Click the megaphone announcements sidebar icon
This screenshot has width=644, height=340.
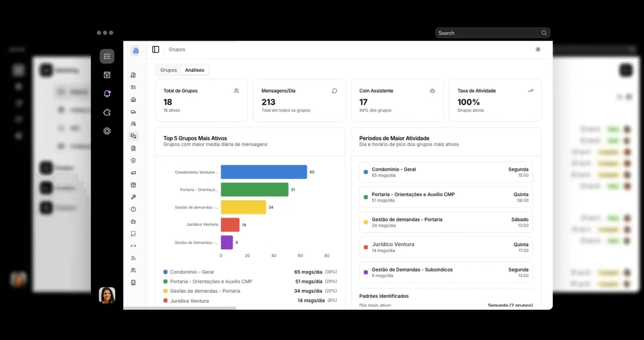pyautogui.click(x=133, y=173)
